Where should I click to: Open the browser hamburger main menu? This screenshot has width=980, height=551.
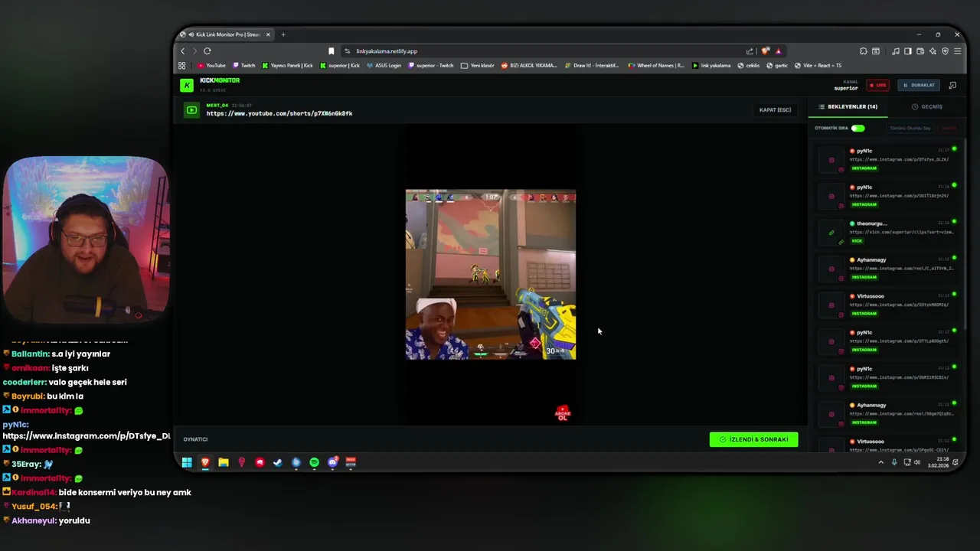pyautogui.click(x=957, y=51)
